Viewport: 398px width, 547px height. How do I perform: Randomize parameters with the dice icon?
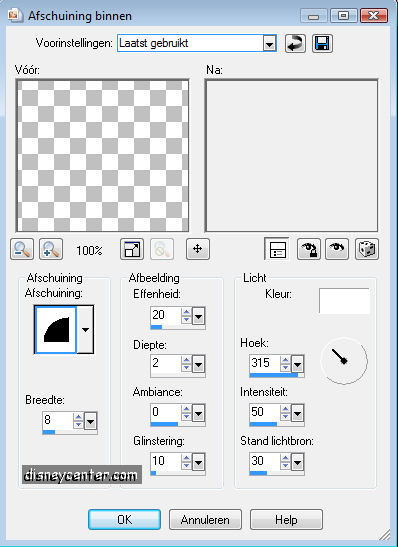tap(367, 249)
